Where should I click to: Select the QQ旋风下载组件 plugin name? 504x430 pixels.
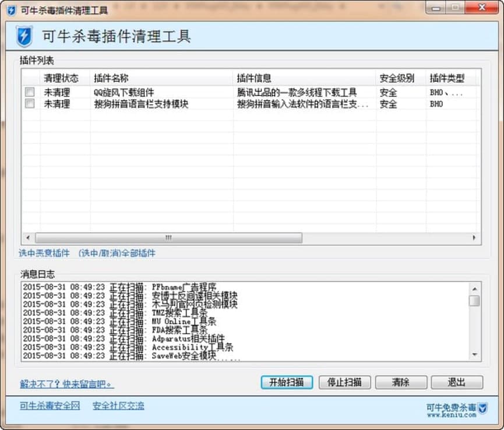(x=124, y=93)
